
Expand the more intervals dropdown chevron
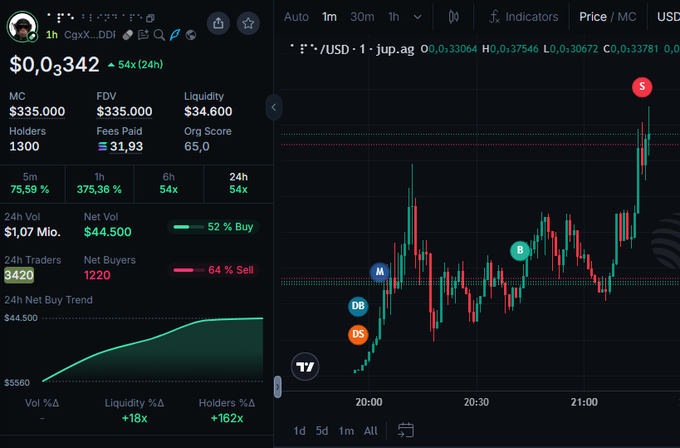coord(417,17)
